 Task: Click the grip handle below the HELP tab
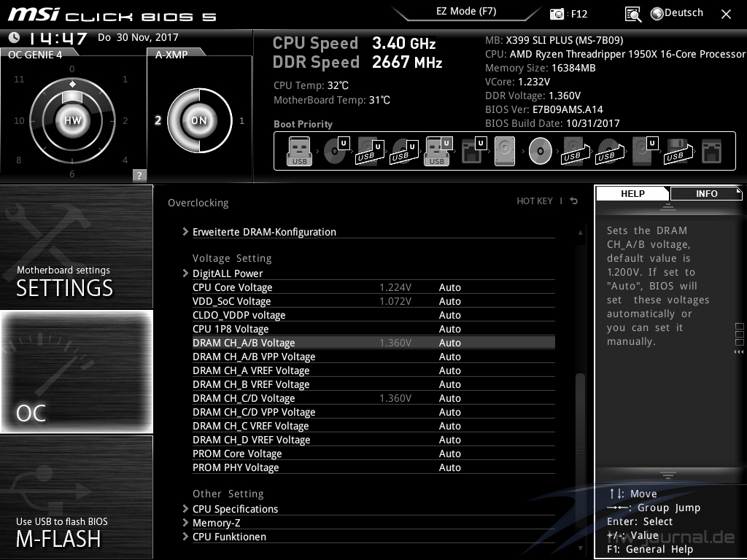(x=668, y=206)
